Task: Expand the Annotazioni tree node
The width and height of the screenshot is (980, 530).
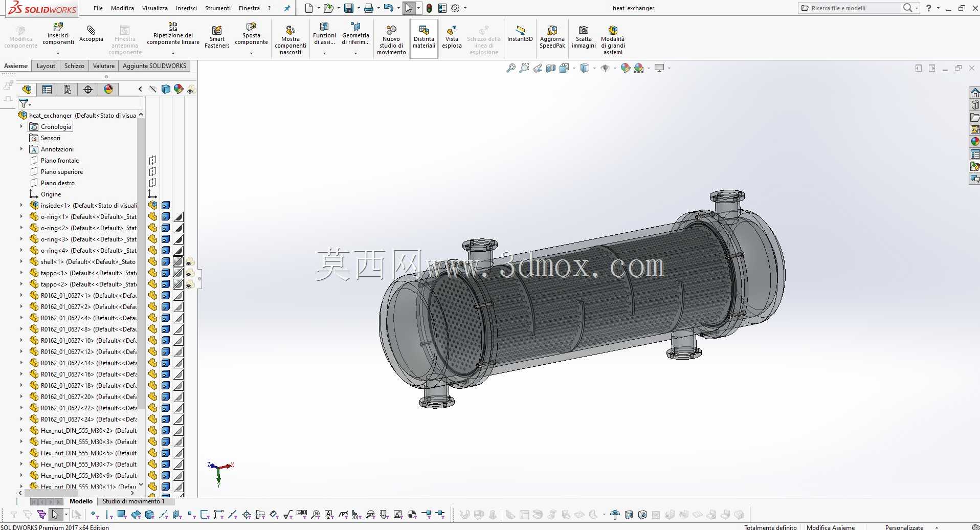Action: click(x=21, y=149)
